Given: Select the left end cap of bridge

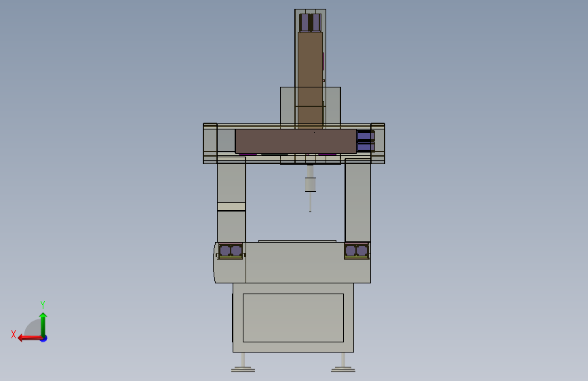Looking at the screenshot, I should 210,143.
